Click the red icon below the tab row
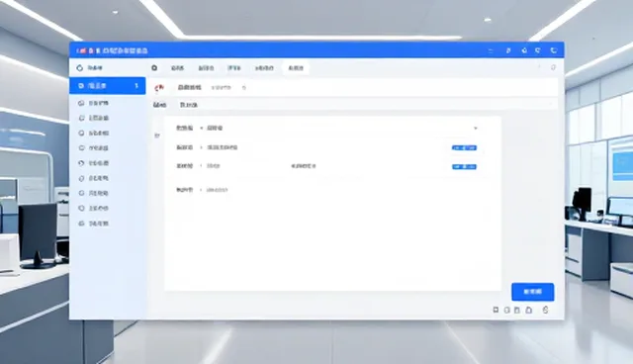633x364 pixels. coord(160,88)
